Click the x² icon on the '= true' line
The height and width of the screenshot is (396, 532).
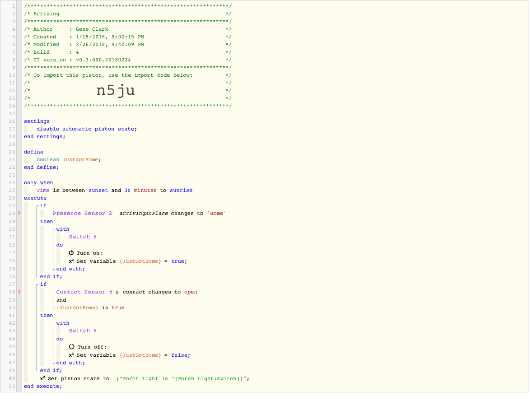click(x=71, y=261)
